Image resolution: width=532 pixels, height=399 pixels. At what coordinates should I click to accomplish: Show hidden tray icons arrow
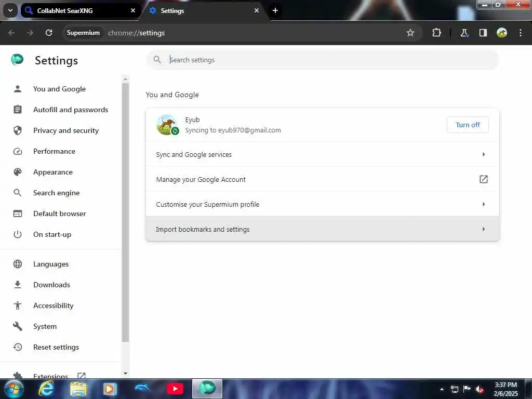pos(442,389)
